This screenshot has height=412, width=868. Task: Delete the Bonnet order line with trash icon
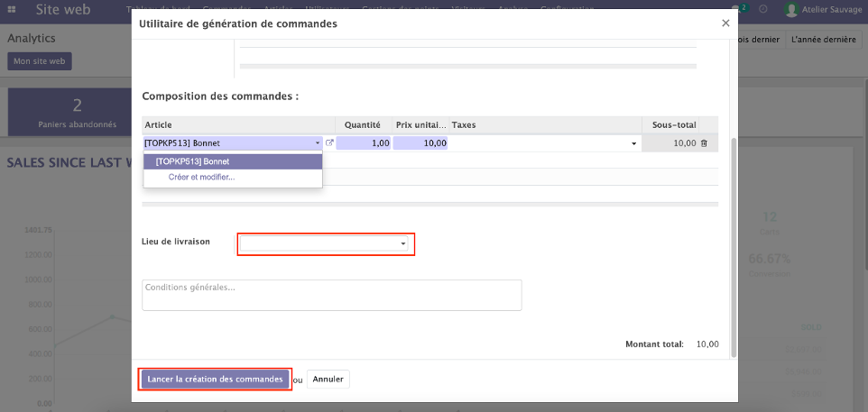(x=704, y=143)
